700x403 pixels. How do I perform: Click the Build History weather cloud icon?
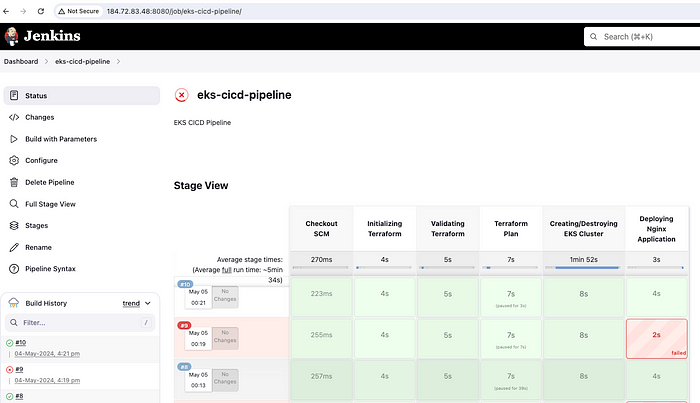13,303
